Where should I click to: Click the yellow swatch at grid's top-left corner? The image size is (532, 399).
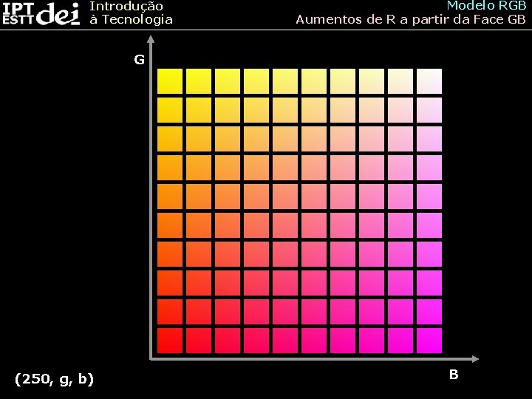(170, 81)
